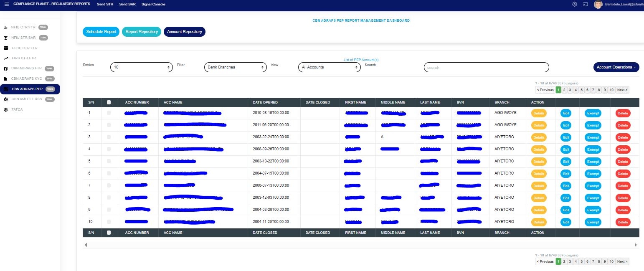Open the All Accounts view dropdown
The width and height of the screenshot is (644, 271).
pyautogui.click(x=329, y=67)
